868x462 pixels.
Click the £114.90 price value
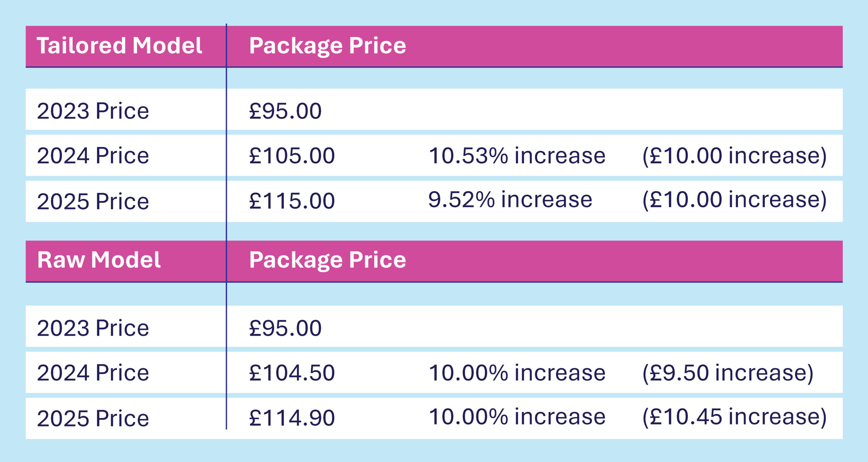pyautogui.click(x=292, y=418)
